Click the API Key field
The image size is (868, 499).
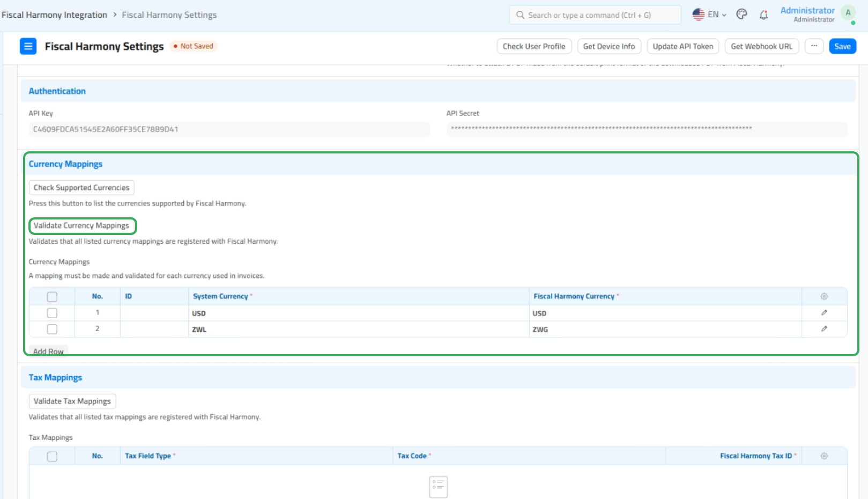[229, 129]
